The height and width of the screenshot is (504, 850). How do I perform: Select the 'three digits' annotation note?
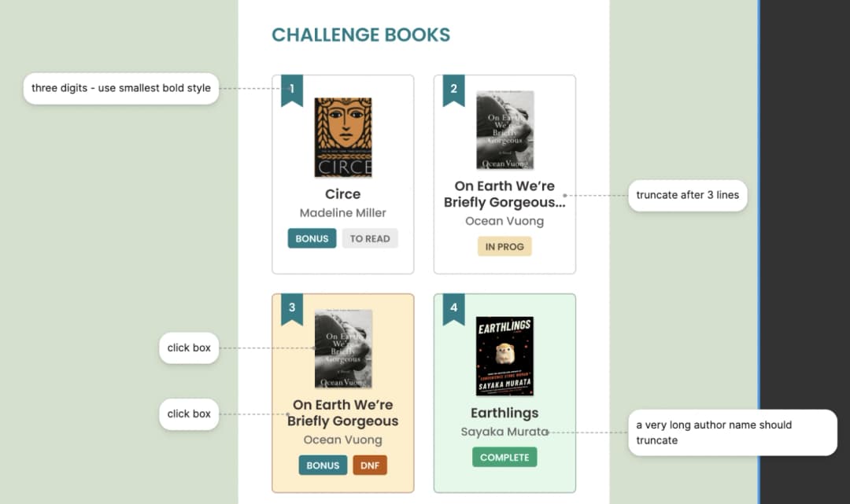click(120, 88)
